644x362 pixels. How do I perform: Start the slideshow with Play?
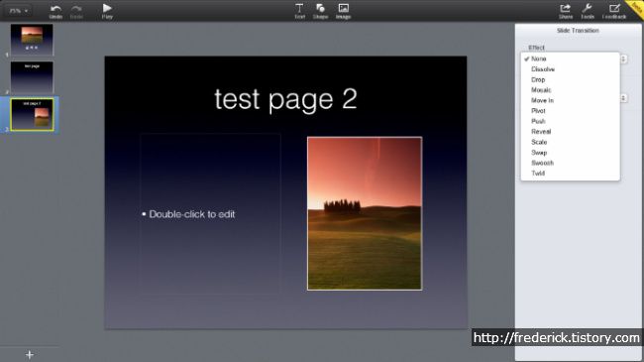click(x=107, y=12)
